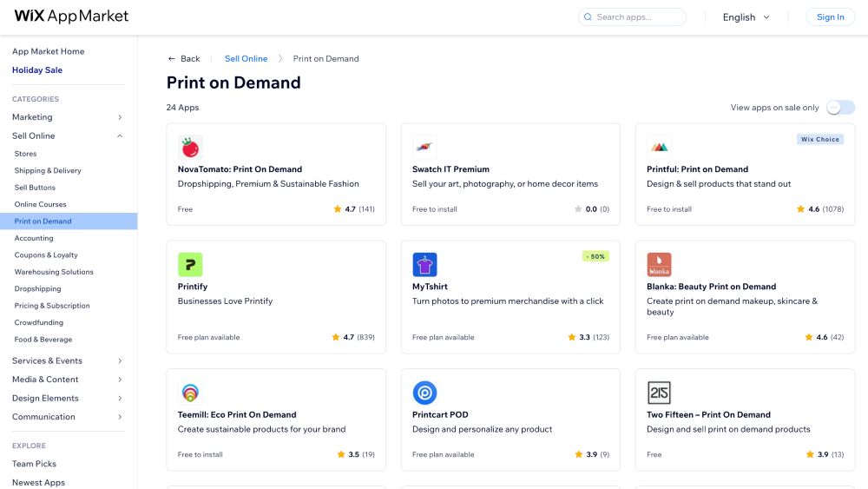The image size is (868, 489).
Task: Open the Stores subcategory
Action: [25, 154]
